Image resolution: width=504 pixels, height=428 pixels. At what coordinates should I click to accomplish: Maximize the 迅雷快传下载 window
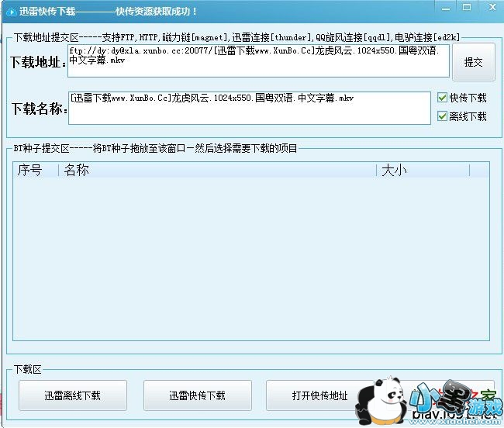467,8
